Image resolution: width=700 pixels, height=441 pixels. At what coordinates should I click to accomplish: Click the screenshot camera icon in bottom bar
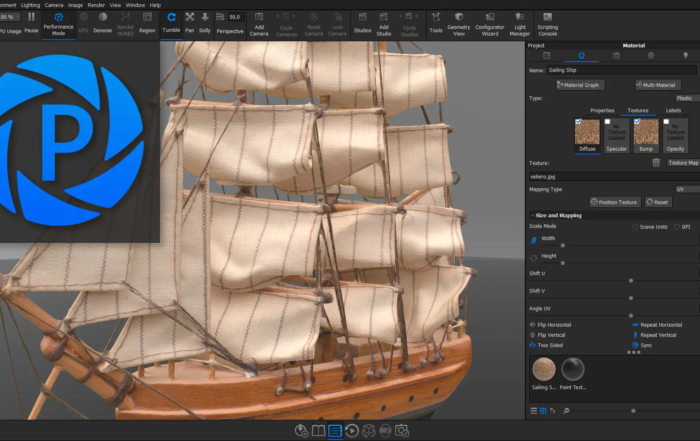point(402,431)
